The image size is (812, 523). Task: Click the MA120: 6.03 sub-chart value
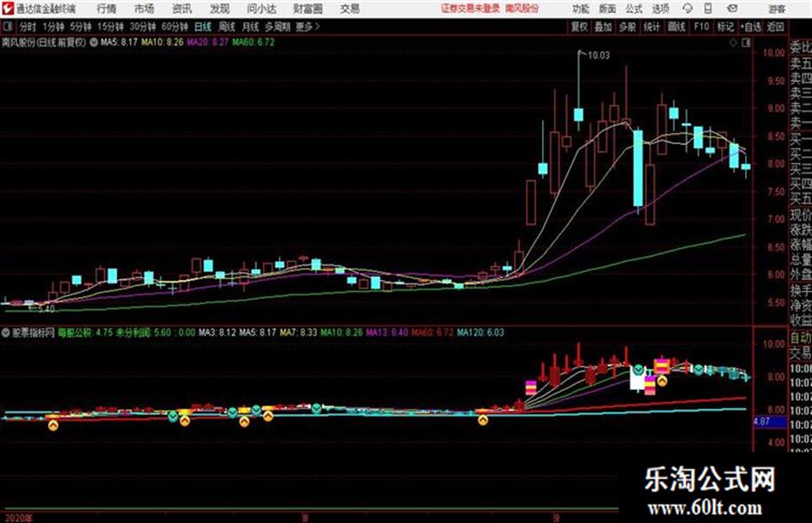(480, 332)
